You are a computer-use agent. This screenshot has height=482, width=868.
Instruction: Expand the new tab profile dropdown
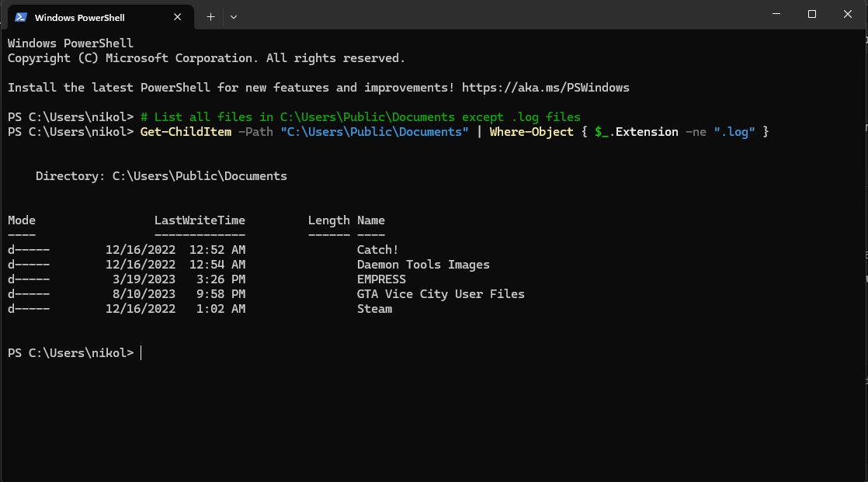(x=234, y=17)
